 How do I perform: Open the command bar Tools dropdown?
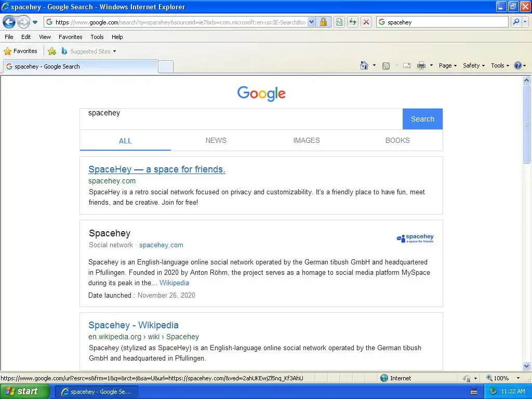click(500, 65)
